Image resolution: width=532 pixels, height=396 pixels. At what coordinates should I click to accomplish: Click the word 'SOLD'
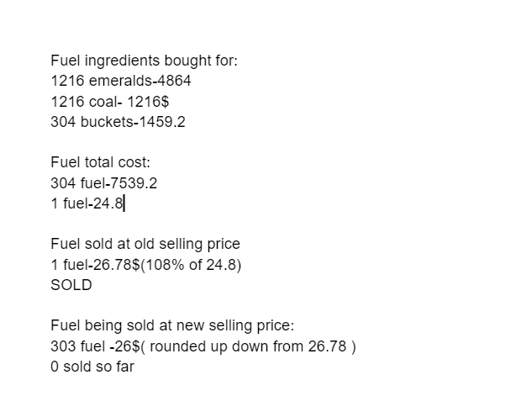(x=71, y=285)
